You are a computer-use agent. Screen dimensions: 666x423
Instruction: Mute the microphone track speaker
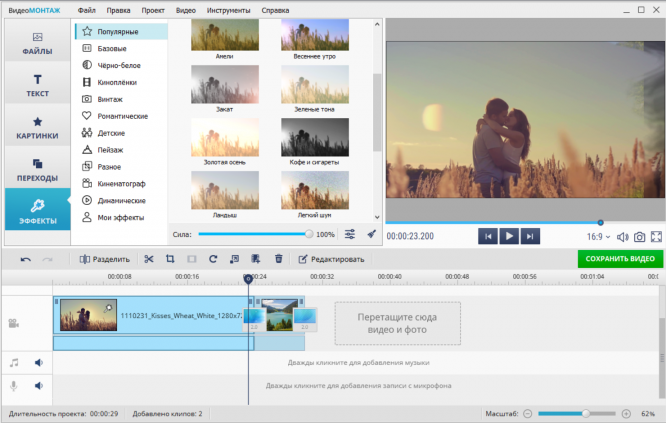point(39,385)
